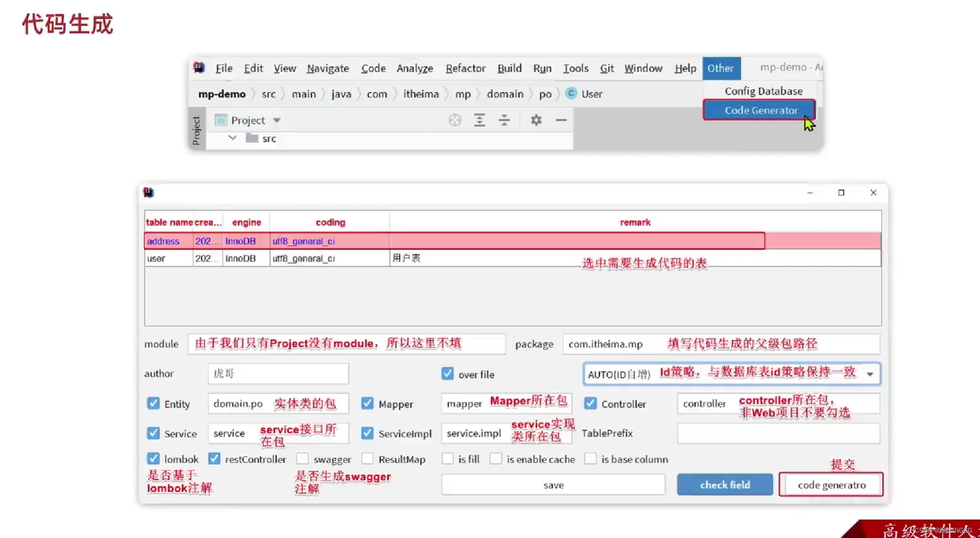The height and width of the screenshot is (538, 980).
Task: Click the collapse-all icon in Project toolbar
Action: pos(504,120)
